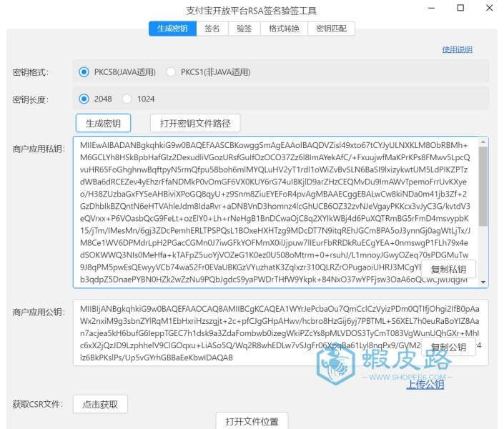
Task: Open the 验签 tab
Action: pyautogui.click(x=244, y=29)
